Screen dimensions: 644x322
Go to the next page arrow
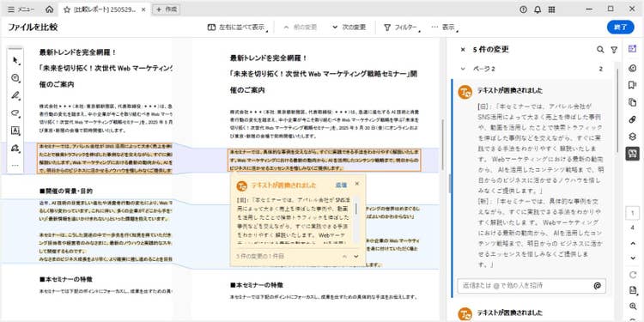(x=633, y=258)
